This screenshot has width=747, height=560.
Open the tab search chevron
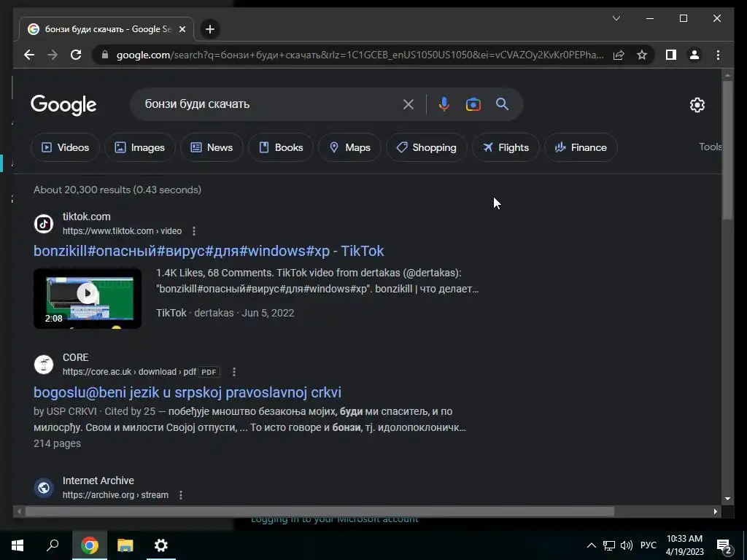[x=616, y=18]
